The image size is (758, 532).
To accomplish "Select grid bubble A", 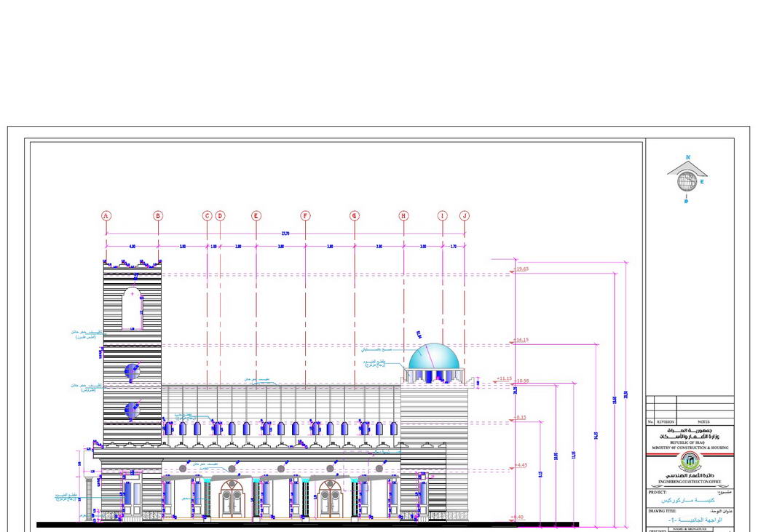I will pos(106,216).
